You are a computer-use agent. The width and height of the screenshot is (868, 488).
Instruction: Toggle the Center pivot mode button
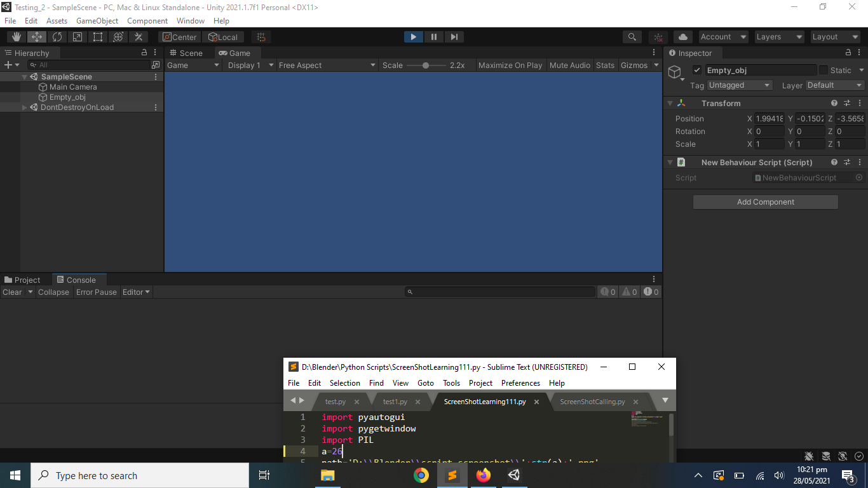(179, 37)
